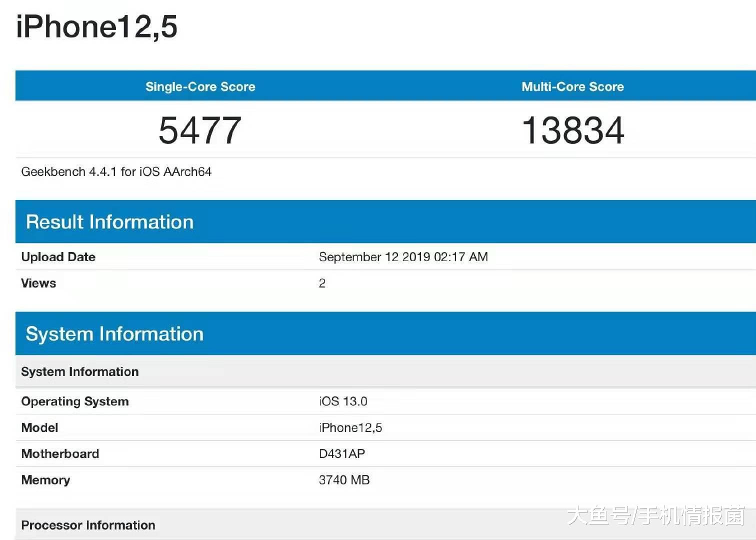Select the Operating System label
Screen dimensions: 756x540
pos(75,401)
